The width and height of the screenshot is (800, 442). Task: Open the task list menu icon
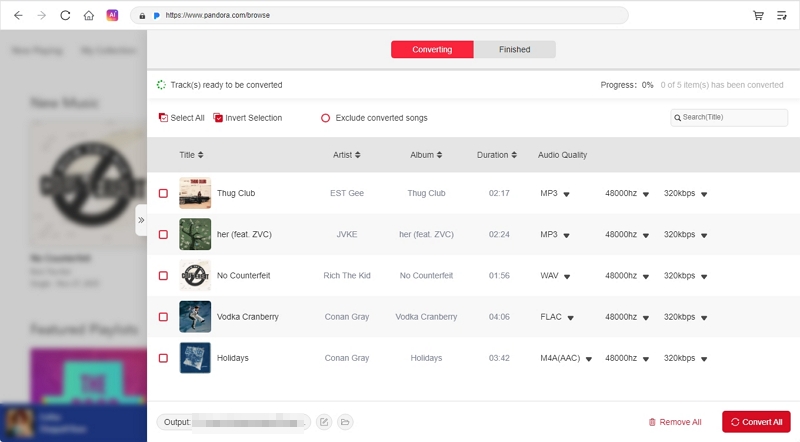[x=782, y=15]
